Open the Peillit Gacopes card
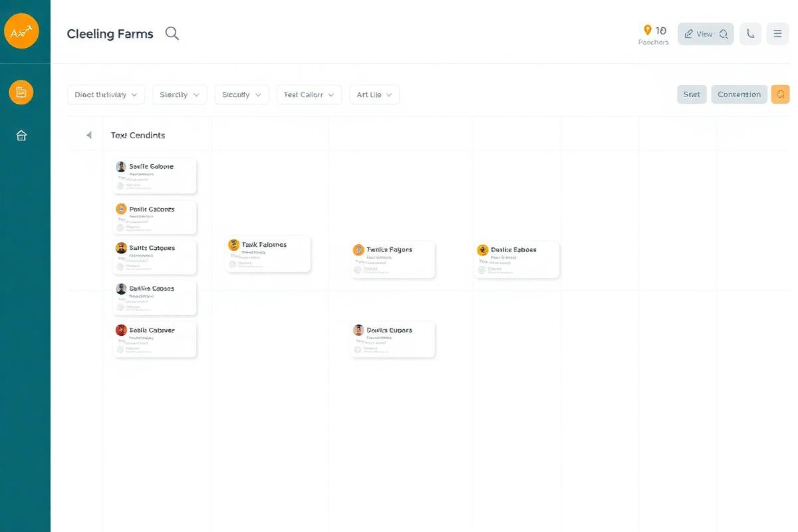 tap(155, 217)
